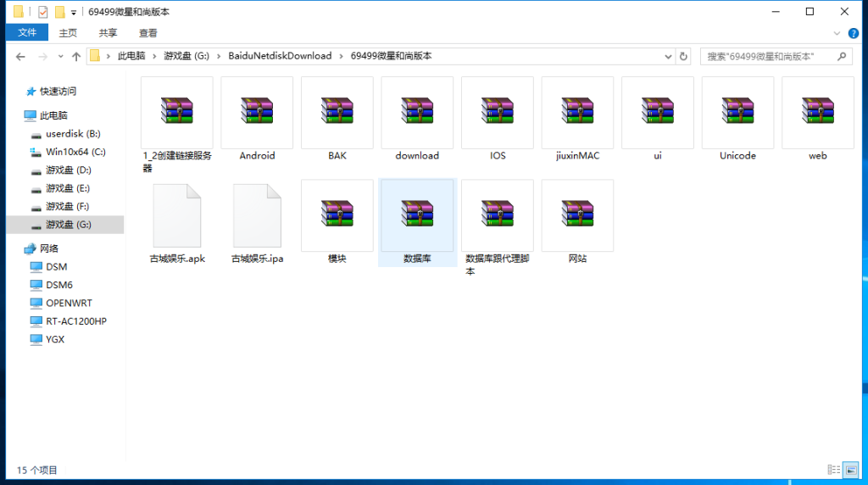The width and height of the screenshot is (868, 485).
Task: Open the quick access toolbar customize dropdown
Action: coord(74,13)
